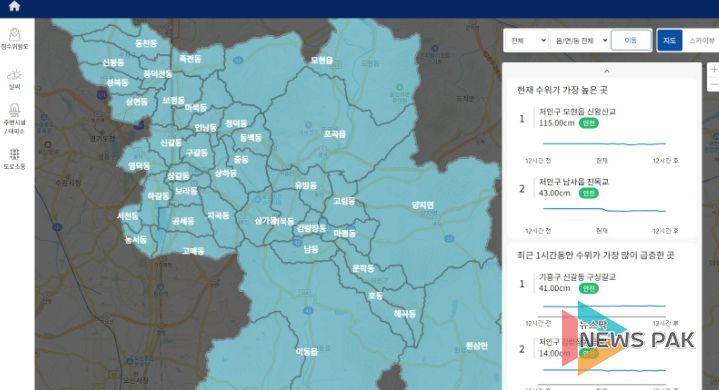Viewport: 719px width, 390px height.
Task: Click 양지면 label on the map
Action: 422,205
